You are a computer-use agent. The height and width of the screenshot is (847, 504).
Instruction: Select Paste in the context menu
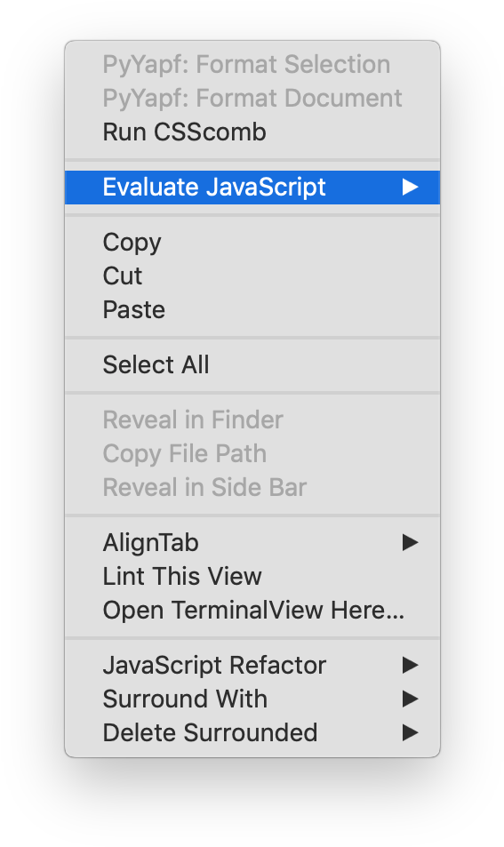[x=252, y=309]
